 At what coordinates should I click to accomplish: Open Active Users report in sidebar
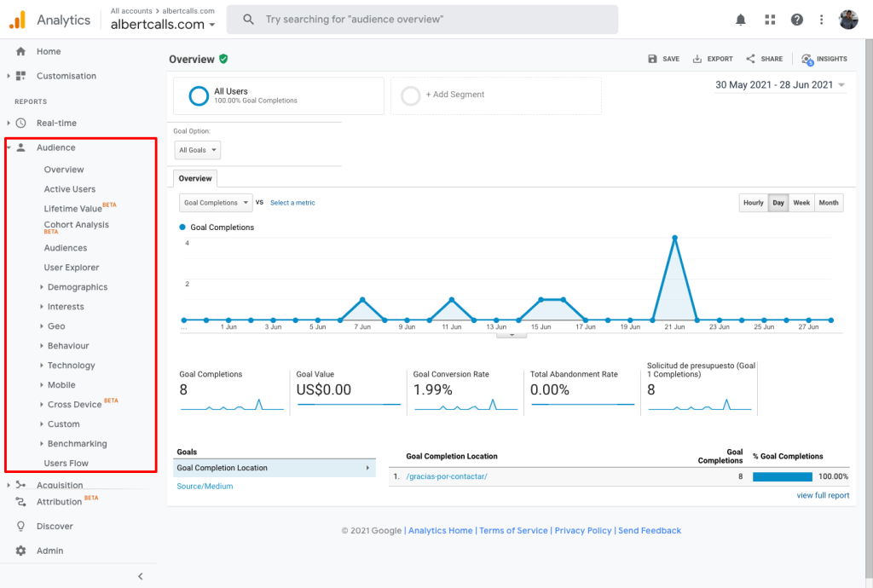coord(70,189)
